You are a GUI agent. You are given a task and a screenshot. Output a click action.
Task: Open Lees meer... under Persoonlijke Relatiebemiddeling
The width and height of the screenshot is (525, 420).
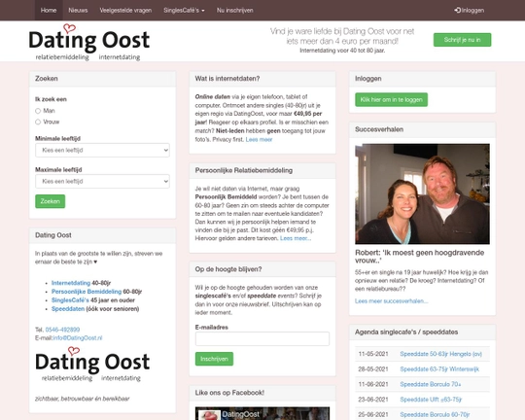click(296, 238)
